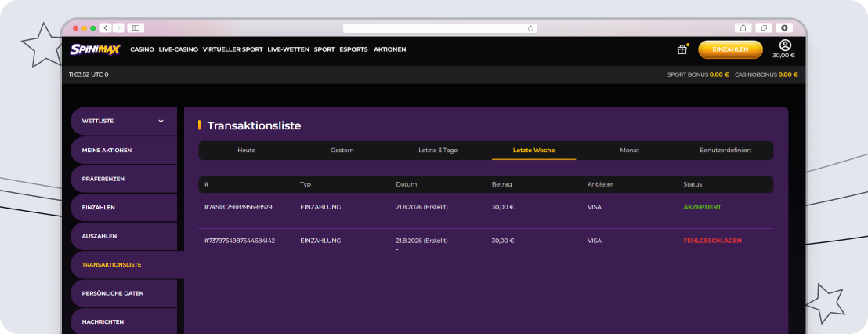Click the Typ column header
The image size is (868, 334).
point(306,184)
